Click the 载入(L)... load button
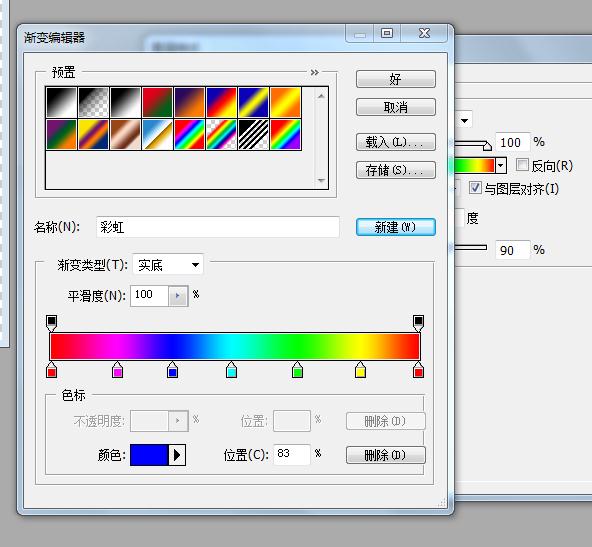592x547 pixels. tap(396, 142)
